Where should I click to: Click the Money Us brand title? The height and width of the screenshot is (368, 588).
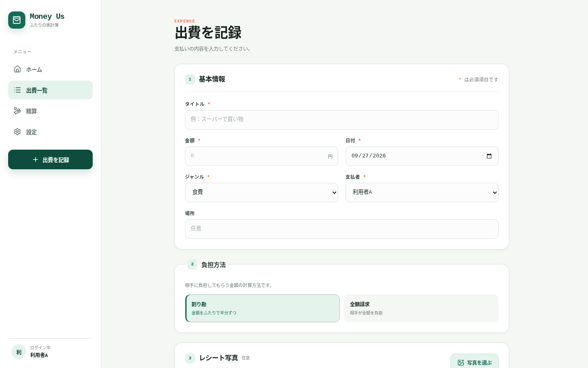tap(47, 16)
